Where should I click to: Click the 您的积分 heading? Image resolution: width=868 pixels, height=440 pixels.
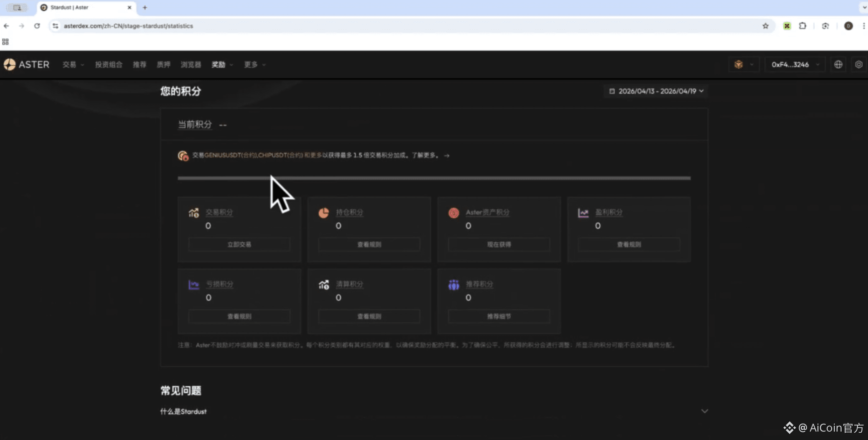tap(180, 91)
